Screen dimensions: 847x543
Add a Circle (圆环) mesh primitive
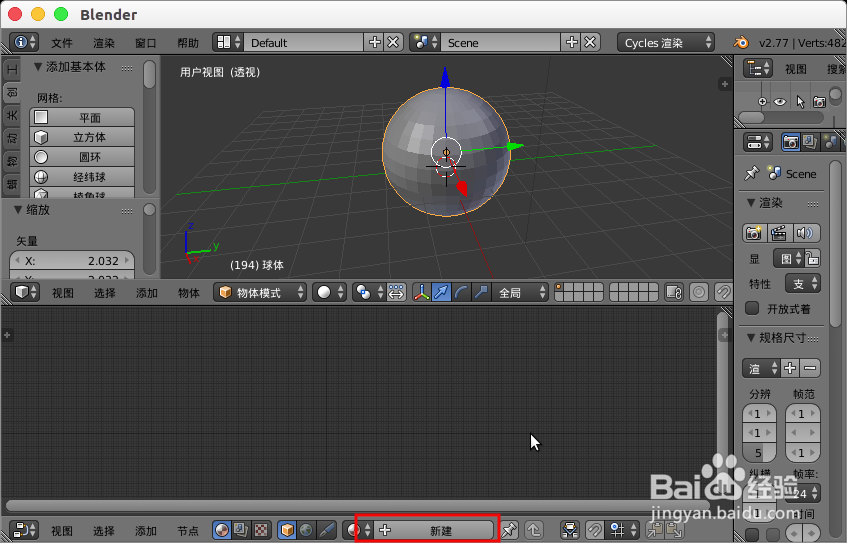[82, 157]
